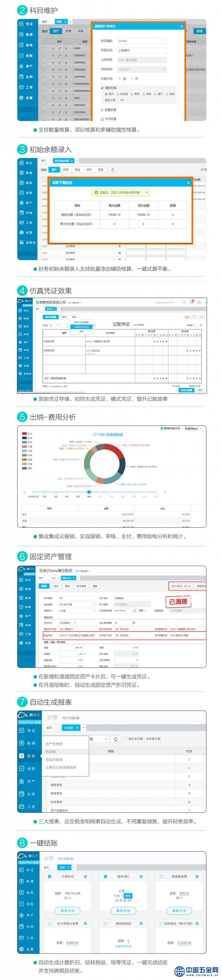Switch to the 成本 tab in 初始余额
The width and height of the screenshot is (222, 980).
point(89,170)
